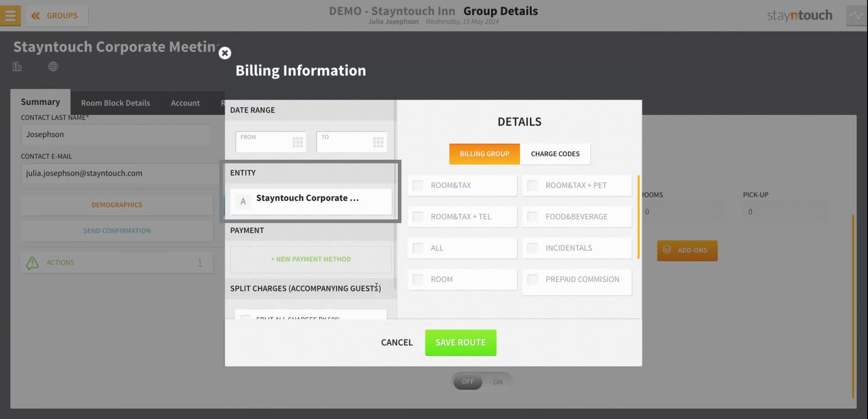The height and width of the screenshot is (419, 868).
Task: Save the billing route
Action: point(461,343)
